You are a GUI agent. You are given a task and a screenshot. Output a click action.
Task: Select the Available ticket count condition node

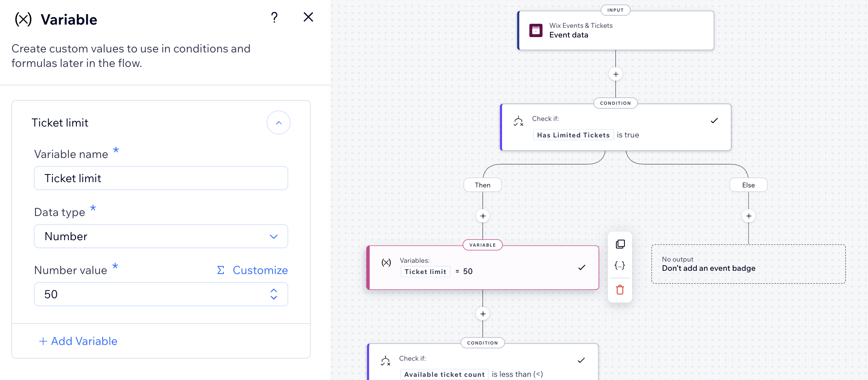[482, 365]
